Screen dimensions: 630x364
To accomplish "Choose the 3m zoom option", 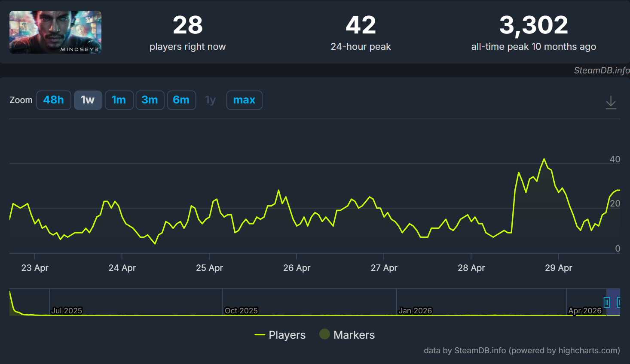I will click(x=150, y=100).
